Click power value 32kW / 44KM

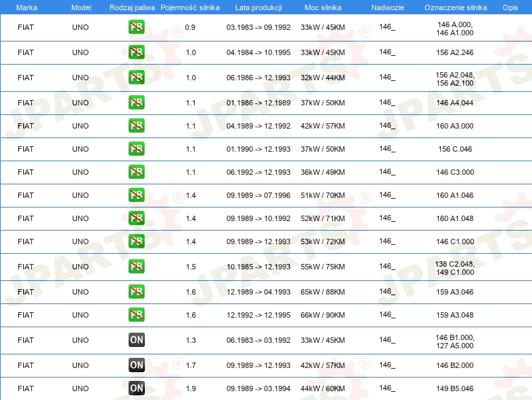tap(322, 78)
